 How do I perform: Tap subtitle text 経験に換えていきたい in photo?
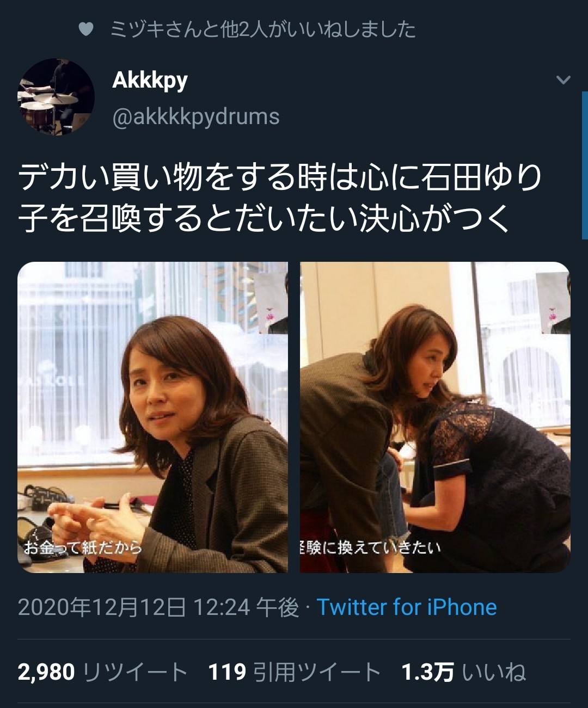[370, 547]
